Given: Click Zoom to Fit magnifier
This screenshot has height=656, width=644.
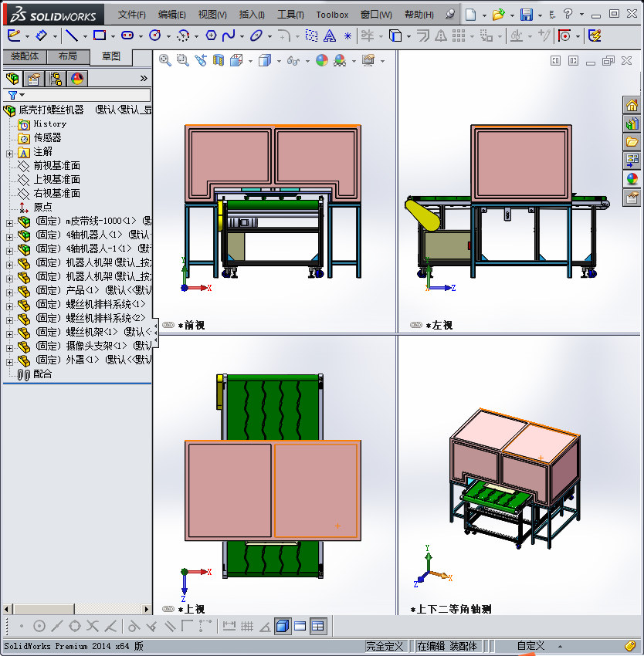Looking at the screenshot, I should pyautogui.click(x=165, y=61).
